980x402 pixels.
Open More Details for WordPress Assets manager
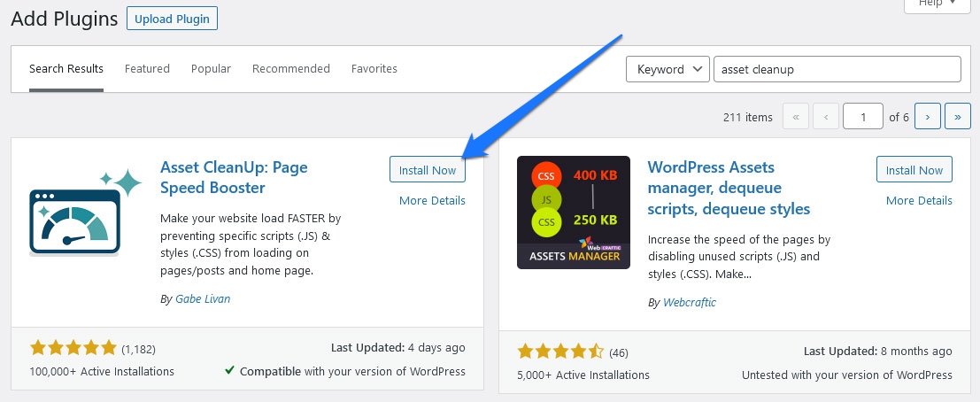[920, 201]
